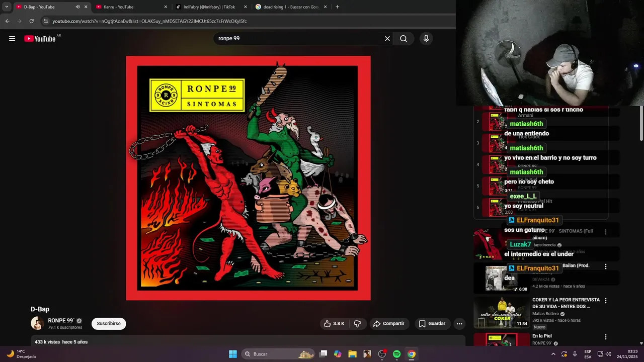Screen dimensions: 644x362
Task: Open the tab search dropdown arrow
Action: click(7, 7)
